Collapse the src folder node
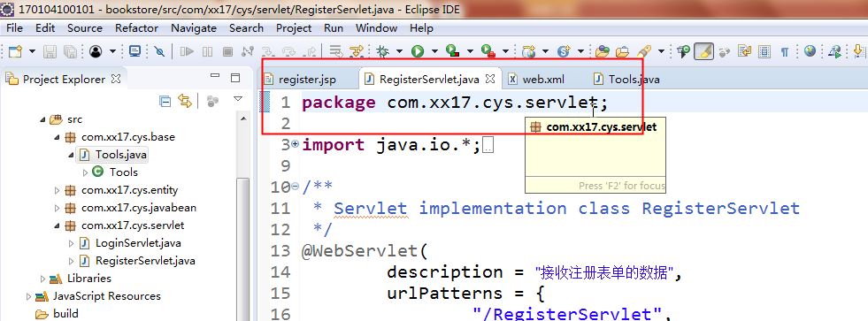The image size is (868, 321). point(42,119)
